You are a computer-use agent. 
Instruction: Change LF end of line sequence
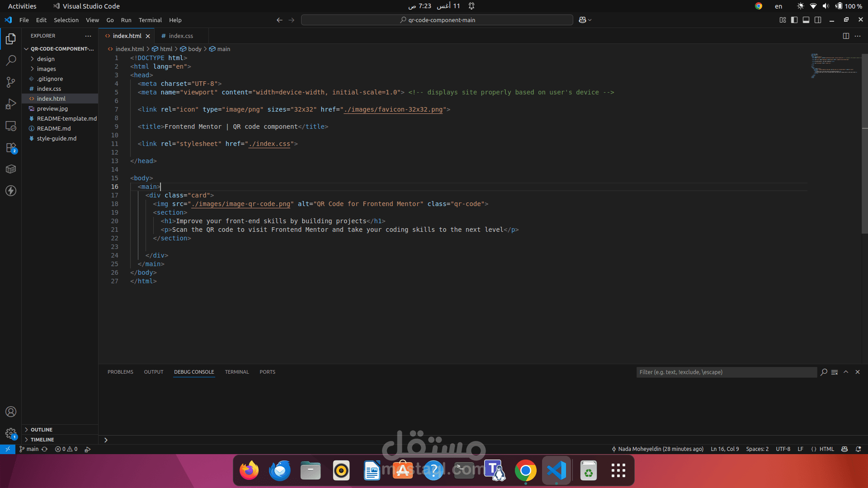(800, 449)
